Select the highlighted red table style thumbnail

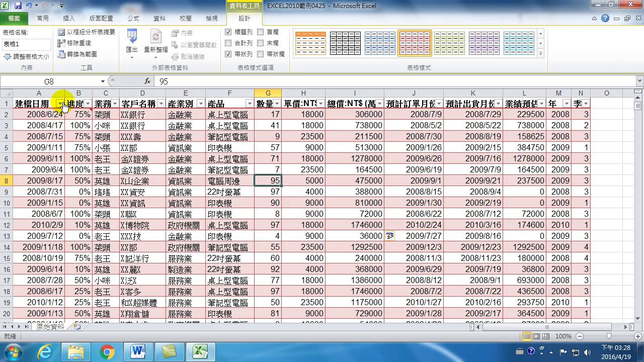point(415,43)
